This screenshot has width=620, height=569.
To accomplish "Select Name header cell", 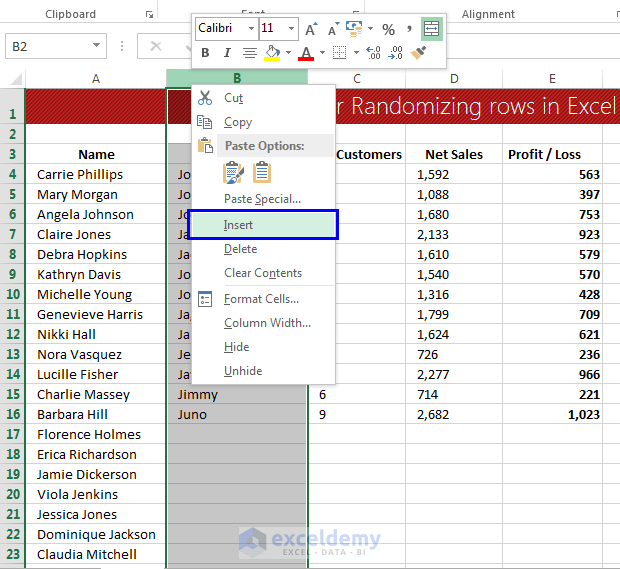I will click(x=96, y=154).
